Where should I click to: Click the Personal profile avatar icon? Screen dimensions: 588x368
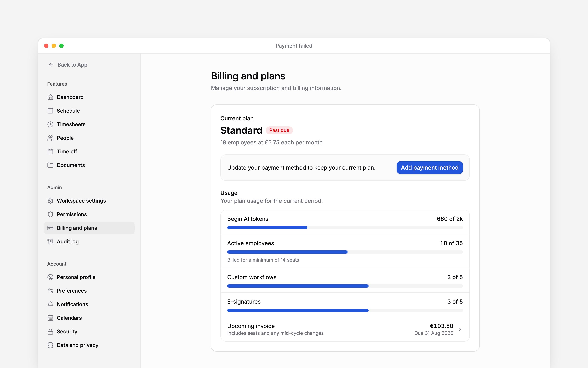(50, 277)
